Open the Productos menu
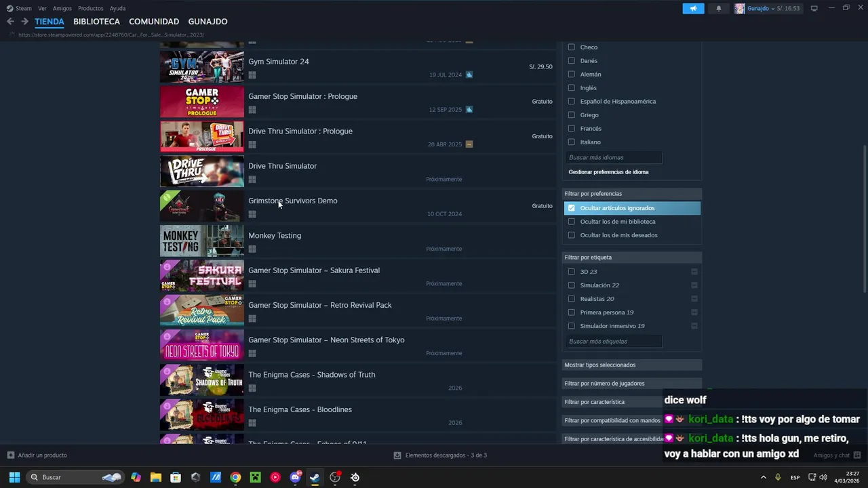 tap(91, 8)
